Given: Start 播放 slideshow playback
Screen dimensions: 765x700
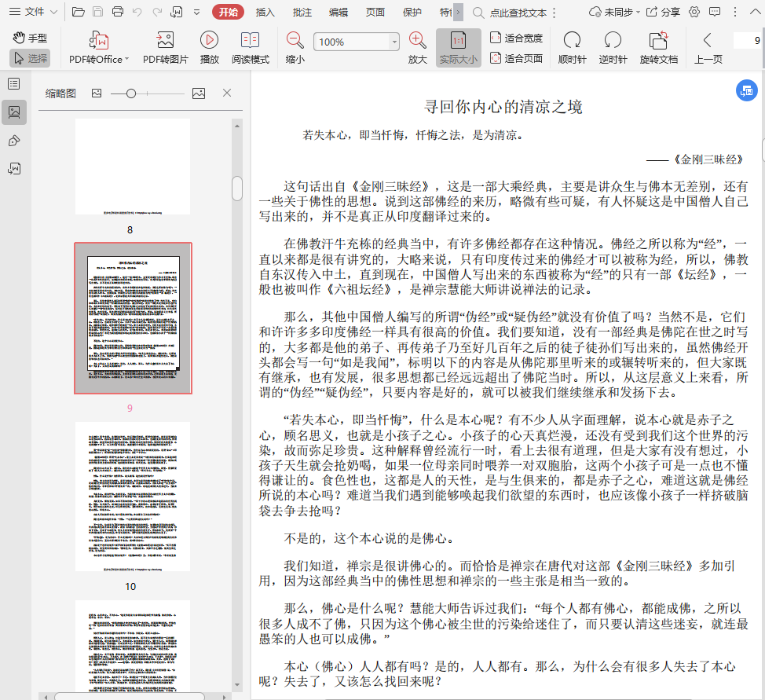Looking at the screenshot, I should tap(209, 47).
